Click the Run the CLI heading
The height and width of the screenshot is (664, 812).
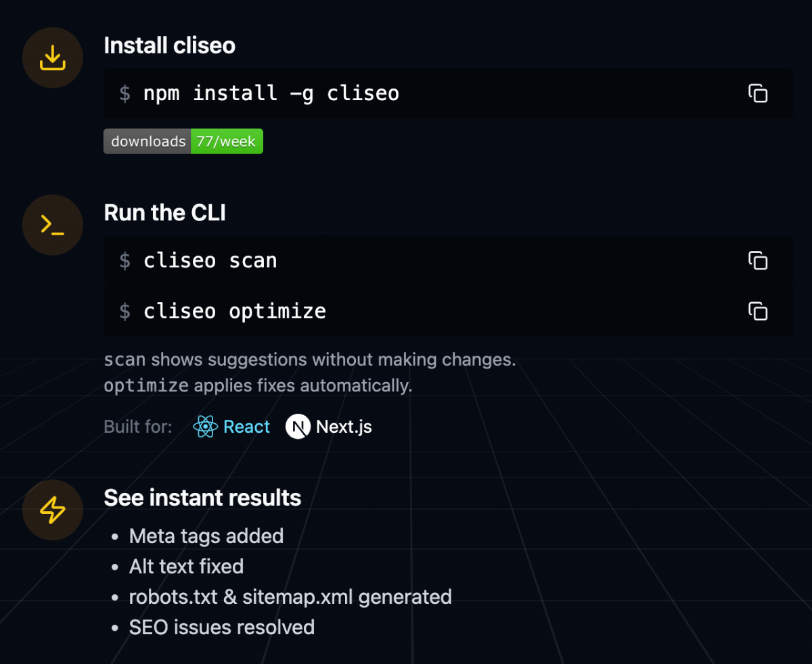coord(164,212)
